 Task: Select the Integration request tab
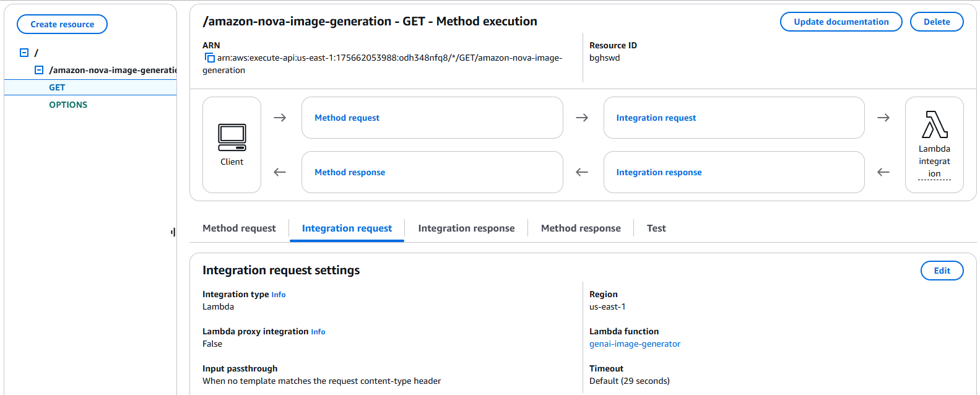pyautogui.click(x=347, y=228)
